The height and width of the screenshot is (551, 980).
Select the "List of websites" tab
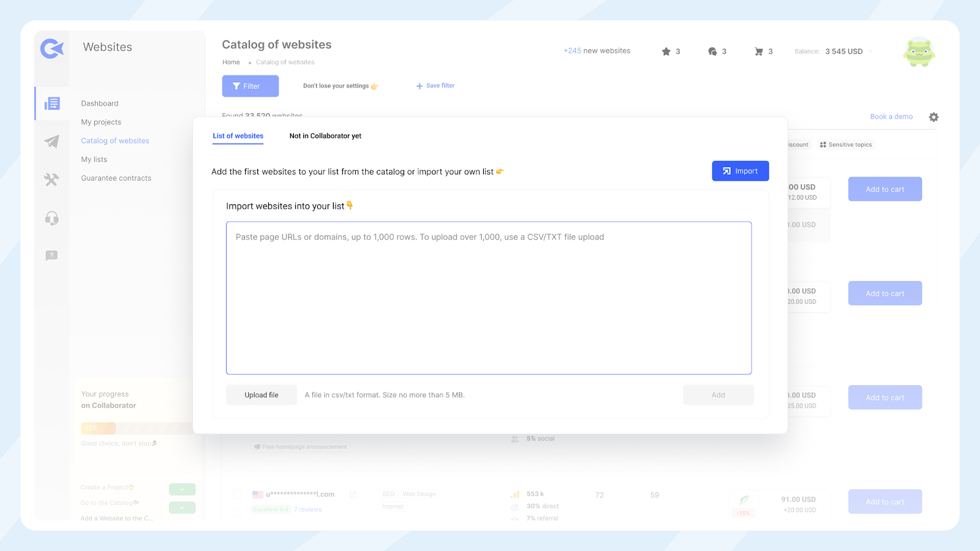[238, 136]
